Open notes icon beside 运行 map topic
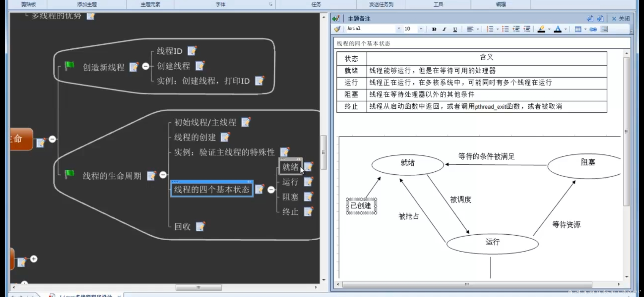Viewport: 644px width, 297px height. pyautogui.click(x=309, y=182)
